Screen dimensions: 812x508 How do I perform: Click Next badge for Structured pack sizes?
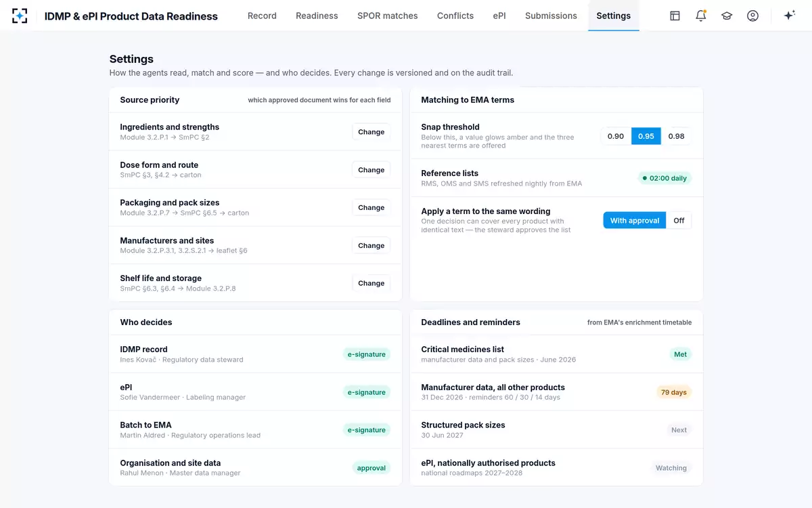click(679, 430)
